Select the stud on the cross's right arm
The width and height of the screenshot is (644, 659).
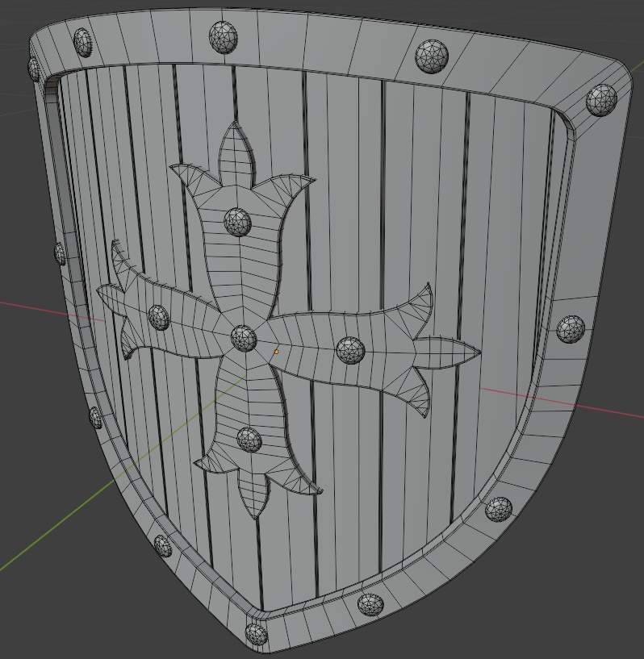pos(350,350)
